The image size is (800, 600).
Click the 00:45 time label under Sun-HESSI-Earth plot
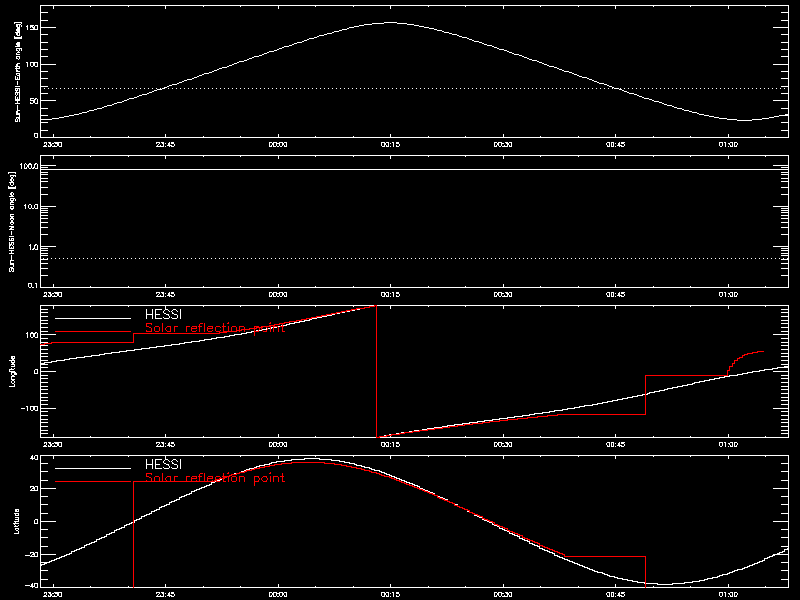coord(615,144)
